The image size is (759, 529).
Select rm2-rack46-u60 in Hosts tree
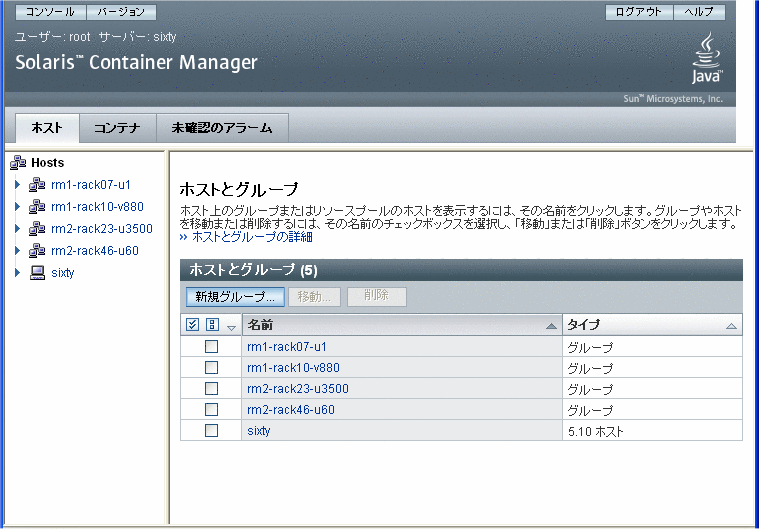pyautogui.click(x=95, y=251)
